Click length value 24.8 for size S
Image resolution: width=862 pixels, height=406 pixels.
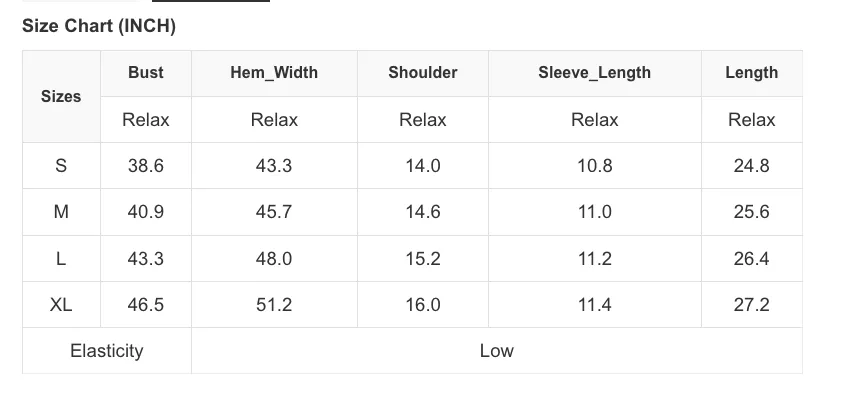752,166
